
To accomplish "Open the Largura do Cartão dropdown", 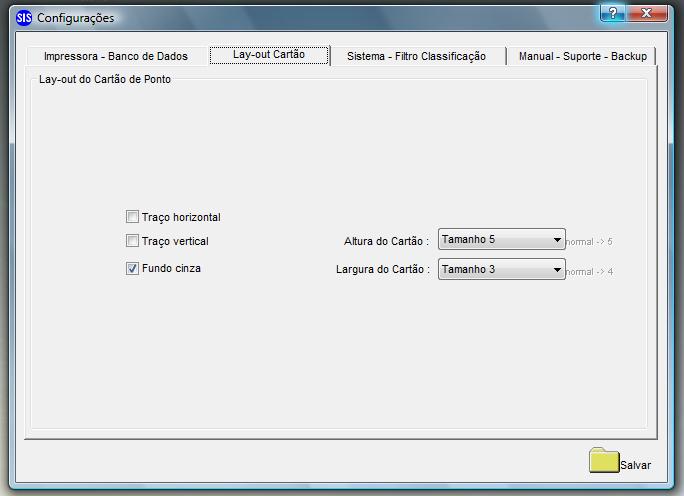I will (x=502, y=269).
